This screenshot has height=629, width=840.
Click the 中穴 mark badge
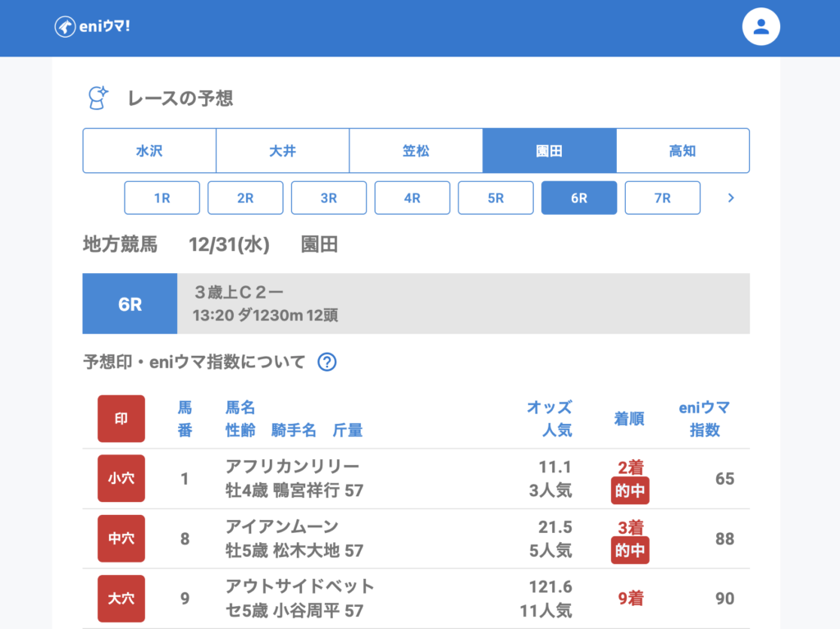(x=121, y=538)
